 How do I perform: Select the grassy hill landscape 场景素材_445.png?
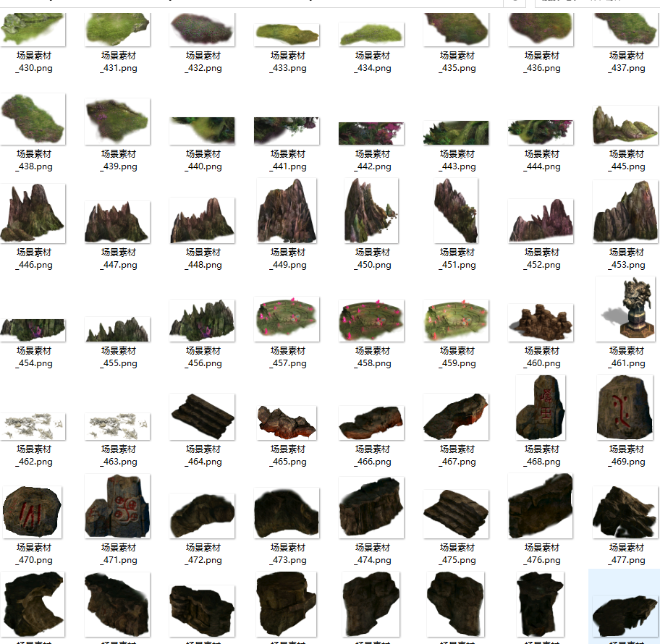pyautogui.click(x=626, y=126)
